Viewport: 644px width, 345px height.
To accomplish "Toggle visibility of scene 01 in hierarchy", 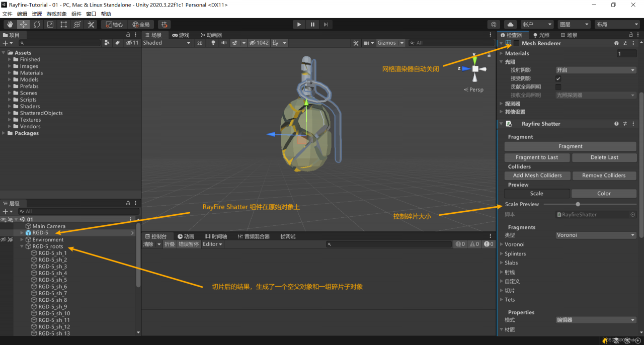I will pos(4,219).
